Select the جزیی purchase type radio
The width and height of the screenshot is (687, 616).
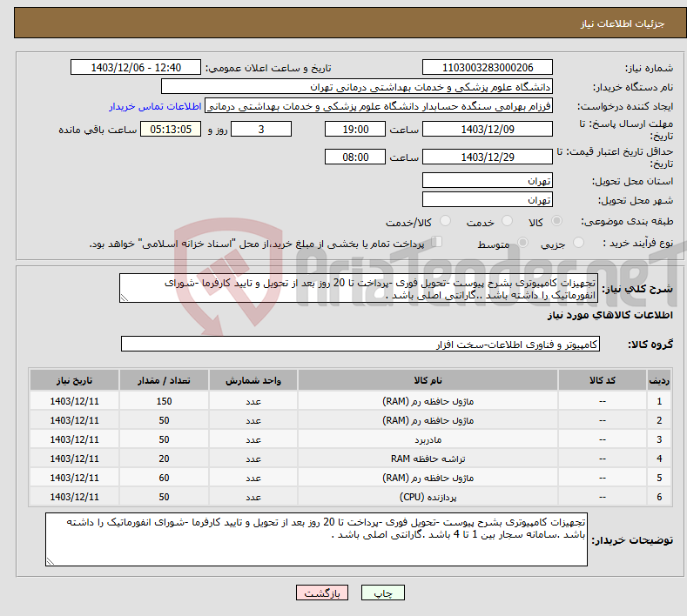click(578, 242)
